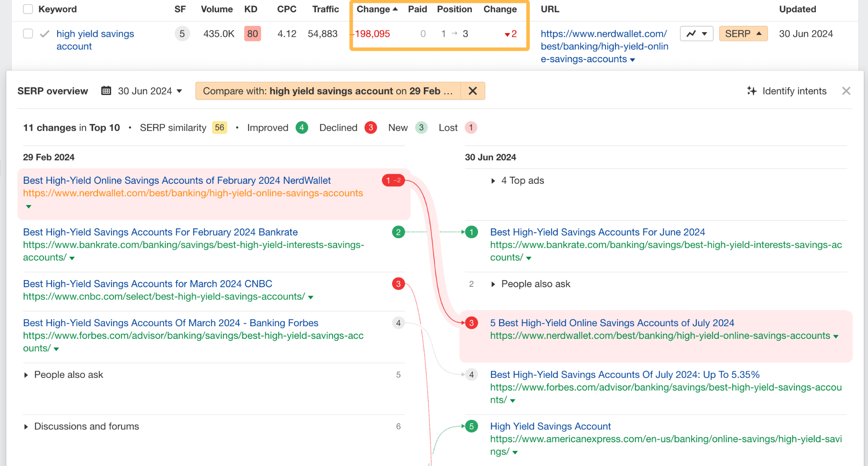Click red position 3 badge for CNBC

398,284
